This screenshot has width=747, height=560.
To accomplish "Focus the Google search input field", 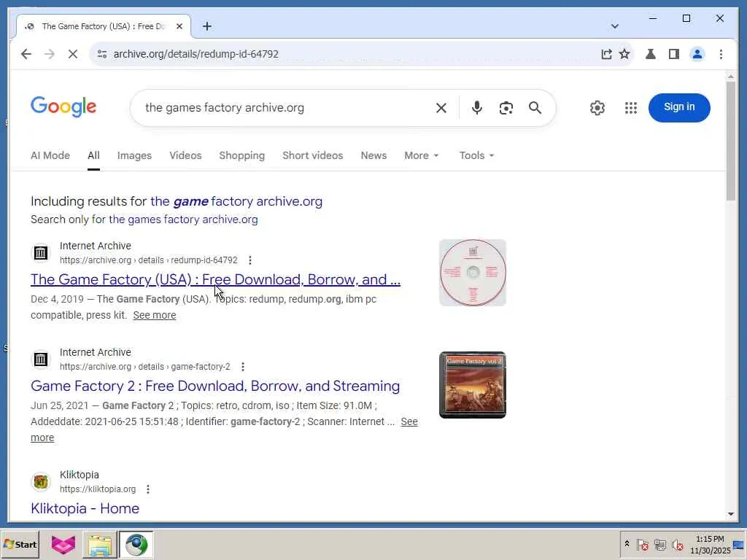I will coord(286,108).
